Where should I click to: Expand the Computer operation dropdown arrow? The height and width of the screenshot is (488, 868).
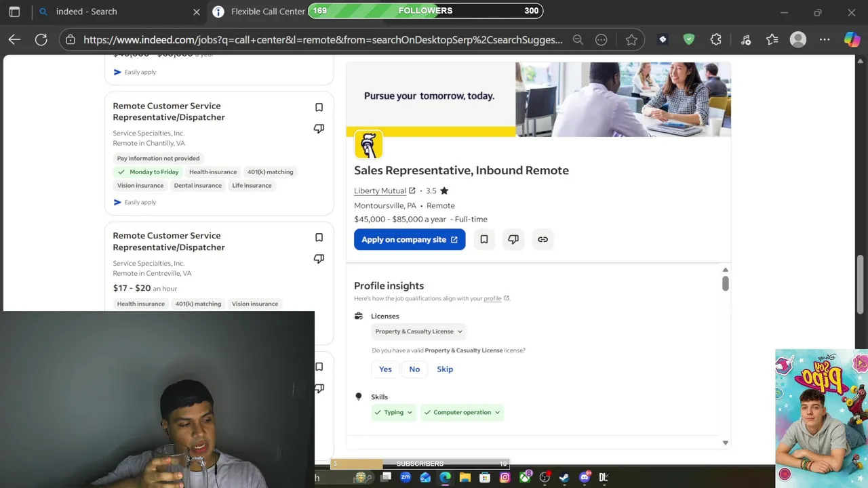click(497, 412)
